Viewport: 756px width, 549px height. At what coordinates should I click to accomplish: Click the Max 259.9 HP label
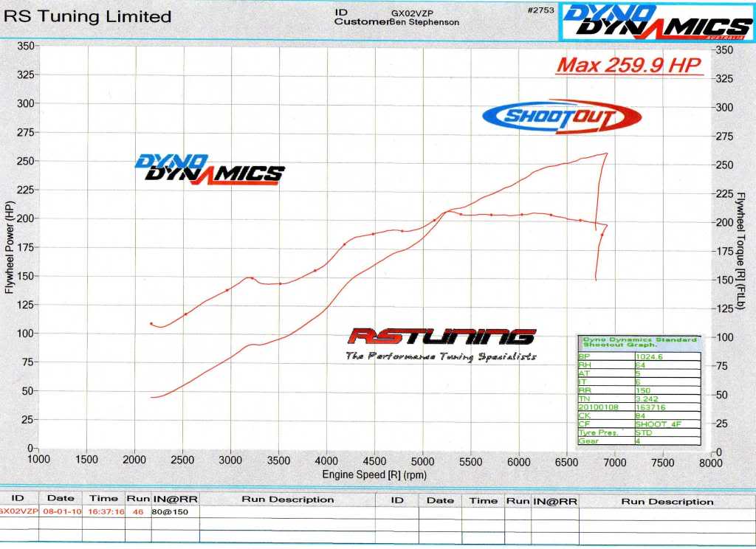[x=628, y=65]
